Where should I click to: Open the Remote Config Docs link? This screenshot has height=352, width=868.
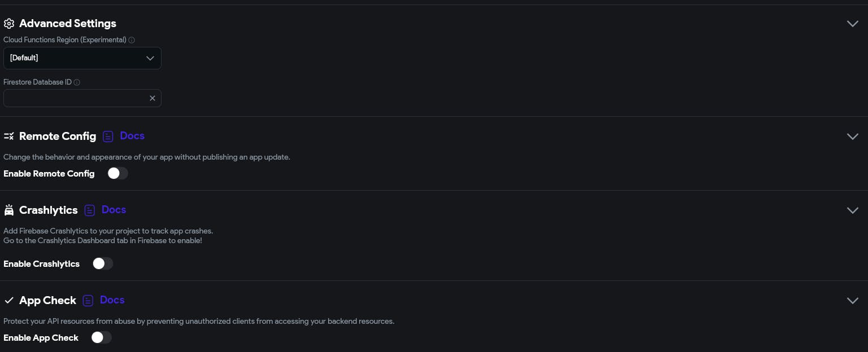pos(132,136)
